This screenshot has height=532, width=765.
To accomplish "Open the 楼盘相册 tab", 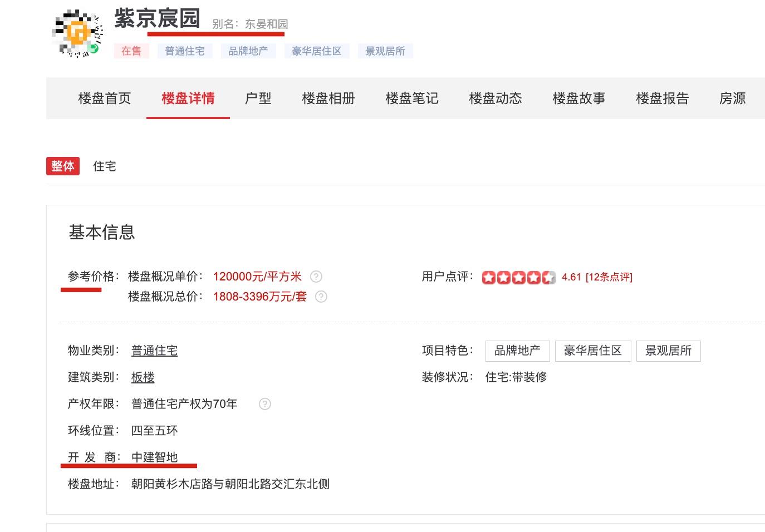I will tap(328, 98).
